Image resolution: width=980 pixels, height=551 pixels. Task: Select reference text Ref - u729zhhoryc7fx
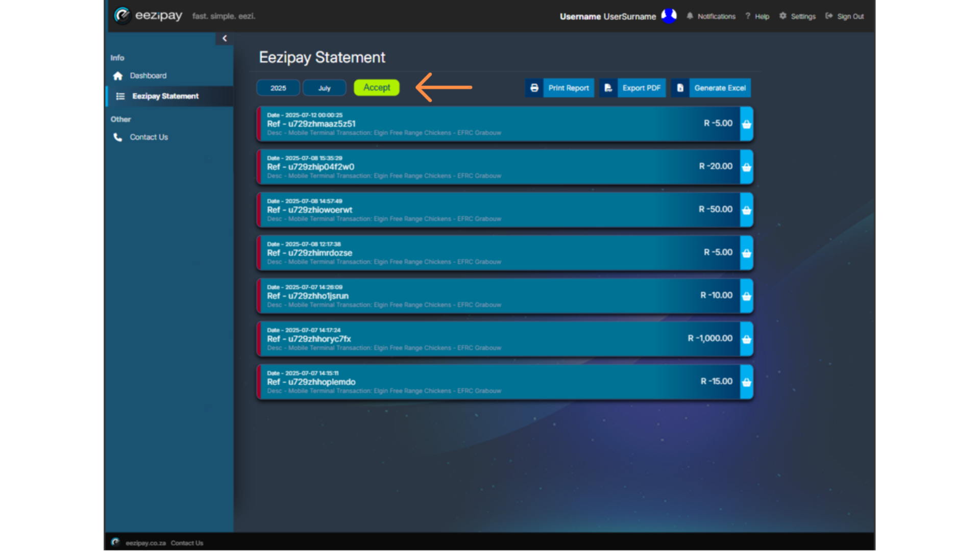tap(309, 339)
